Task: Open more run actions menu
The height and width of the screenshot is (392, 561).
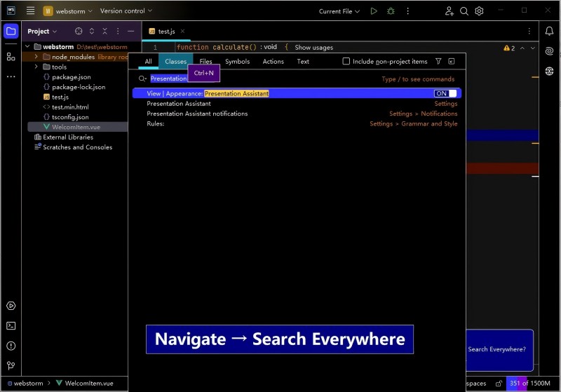Action: click(x=407, y=11)
